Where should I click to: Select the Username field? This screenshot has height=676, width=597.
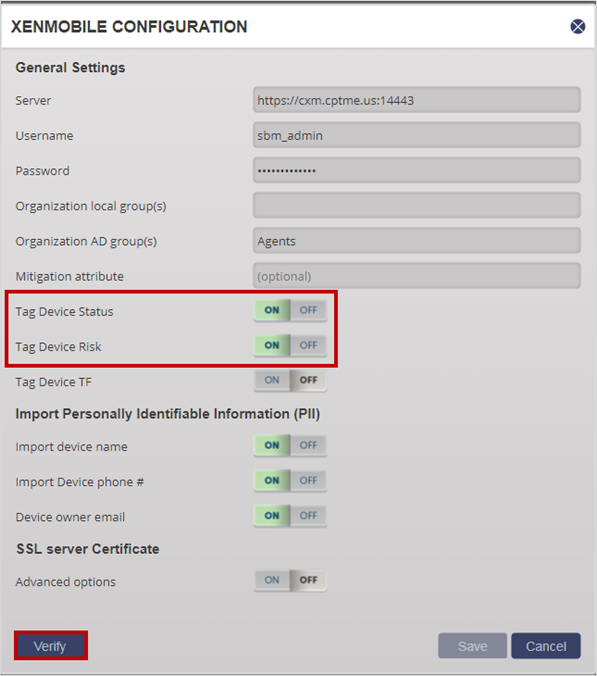click(x=416, y=135)
